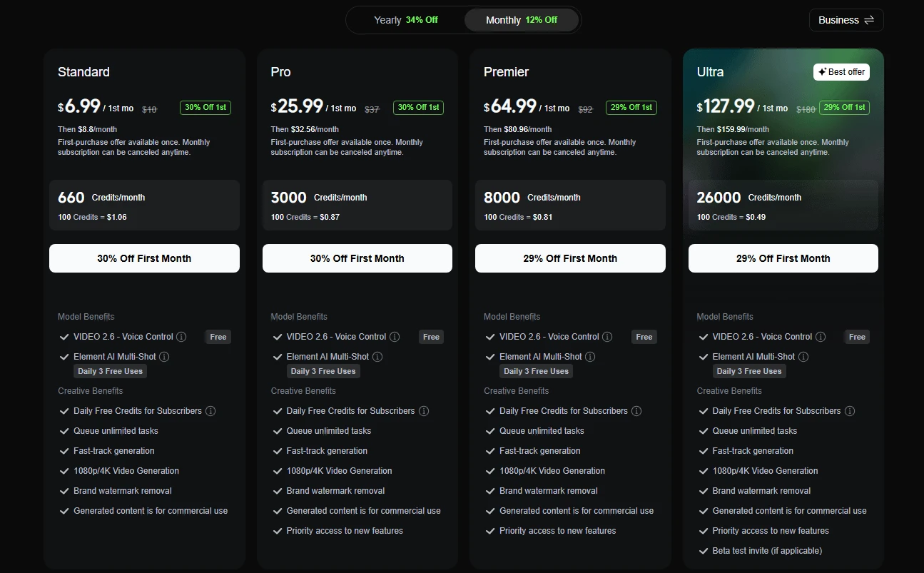Click info icon beside Pro plan's Element AI Multi-Shot
The width and height of the screenshot is (924, 573).
[x=377, y=357]
